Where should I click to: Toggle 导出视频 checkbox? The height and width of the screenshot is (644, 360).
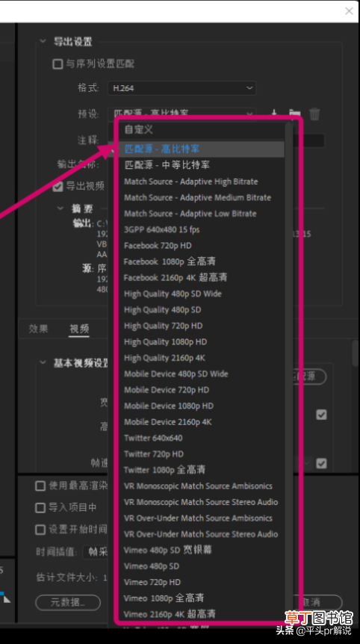coord(58,187)
